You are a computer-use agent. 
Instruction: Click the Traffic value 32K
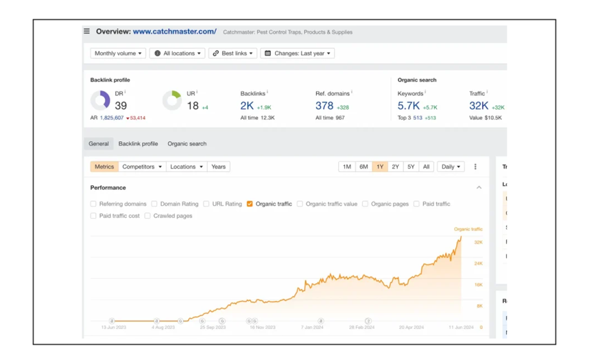[479, 106]
